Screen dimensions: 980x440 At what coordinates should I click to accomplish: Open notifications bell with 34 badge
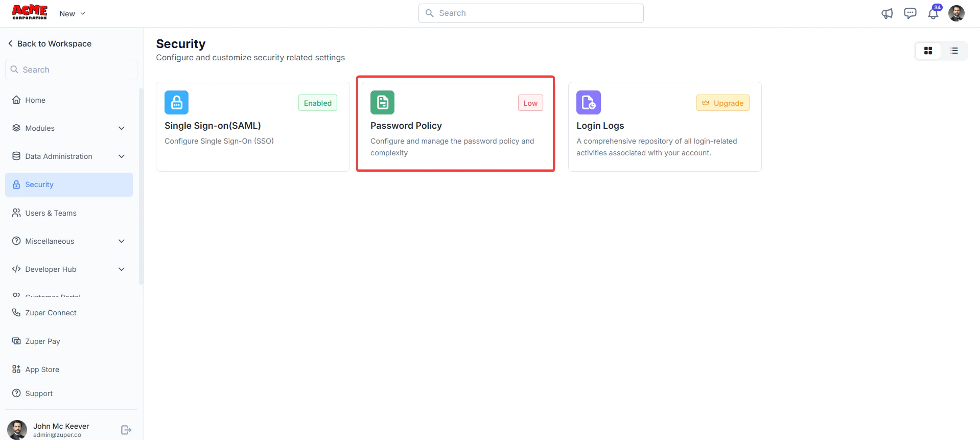coord(934,13)
